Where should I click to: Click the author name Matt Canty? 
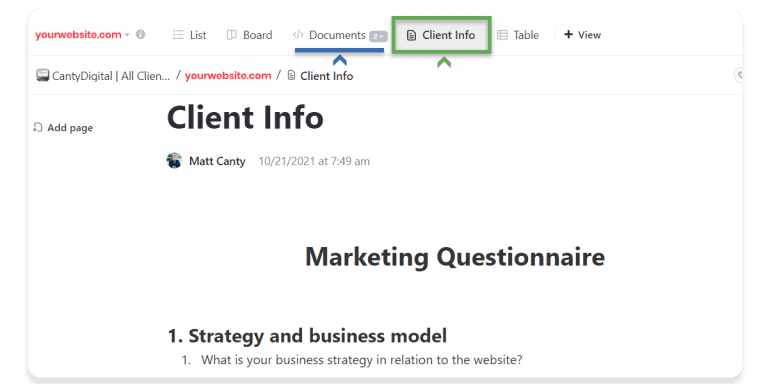point(217,161)
